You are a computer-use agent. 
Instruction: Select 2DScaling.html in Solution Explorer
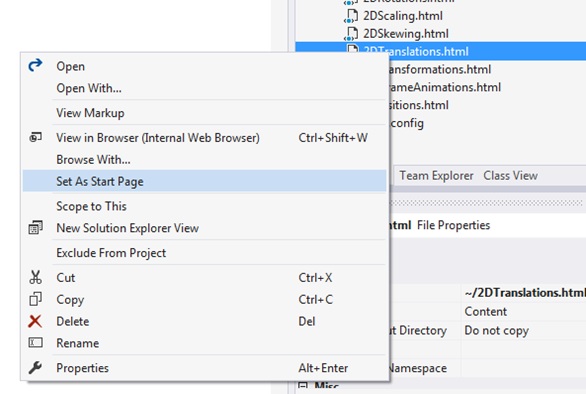(403, 16)
